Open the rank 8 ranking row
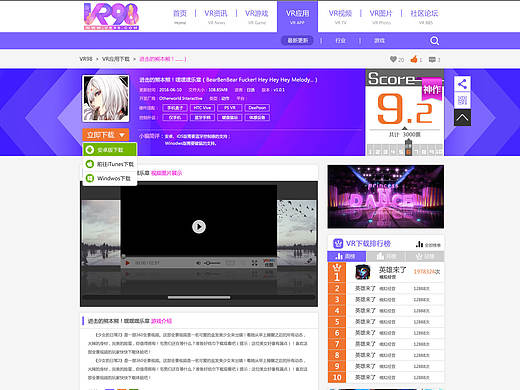The image size is (520, 390). tap(386, 355)
